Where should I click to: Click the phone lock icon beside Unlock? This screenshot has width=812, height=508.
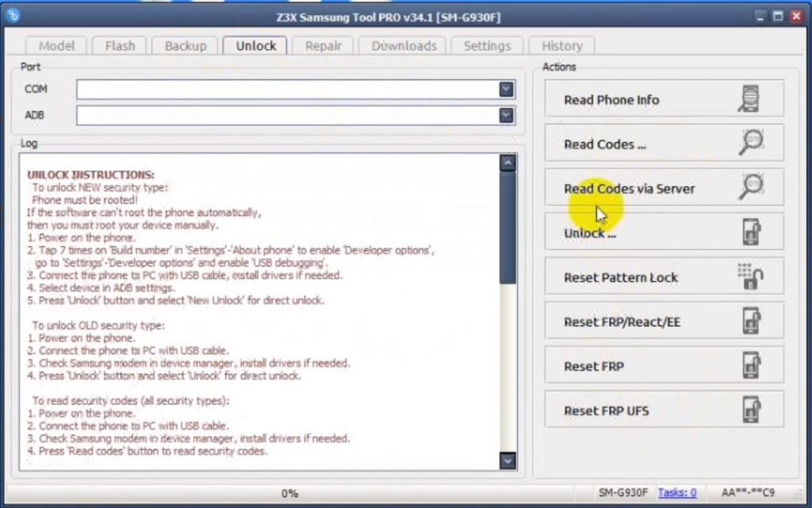750,233
